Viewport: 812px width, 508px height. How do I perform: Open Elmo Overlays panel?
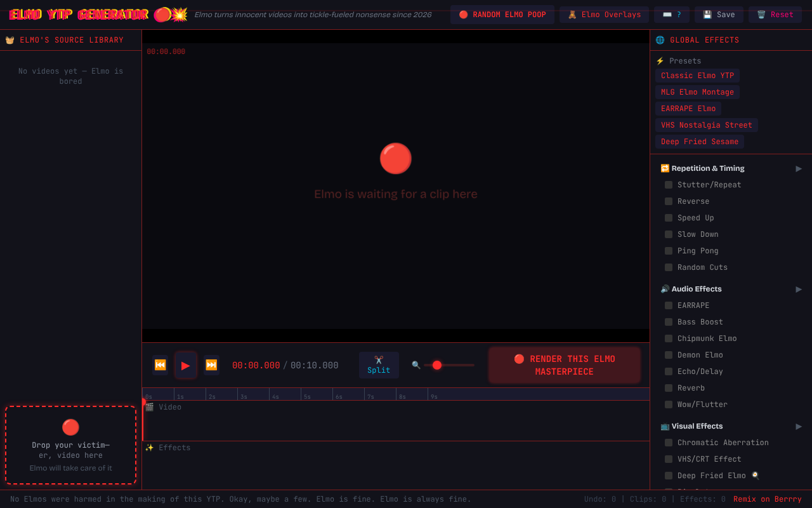pyautogui.click(x=604, y=15)
